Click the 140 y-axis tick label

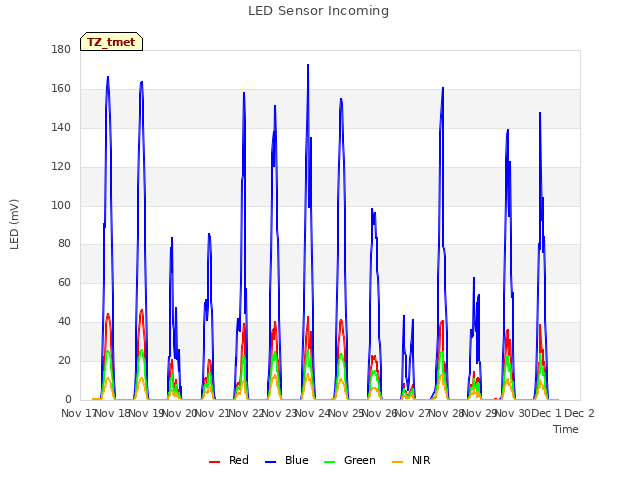click(61, 127)
